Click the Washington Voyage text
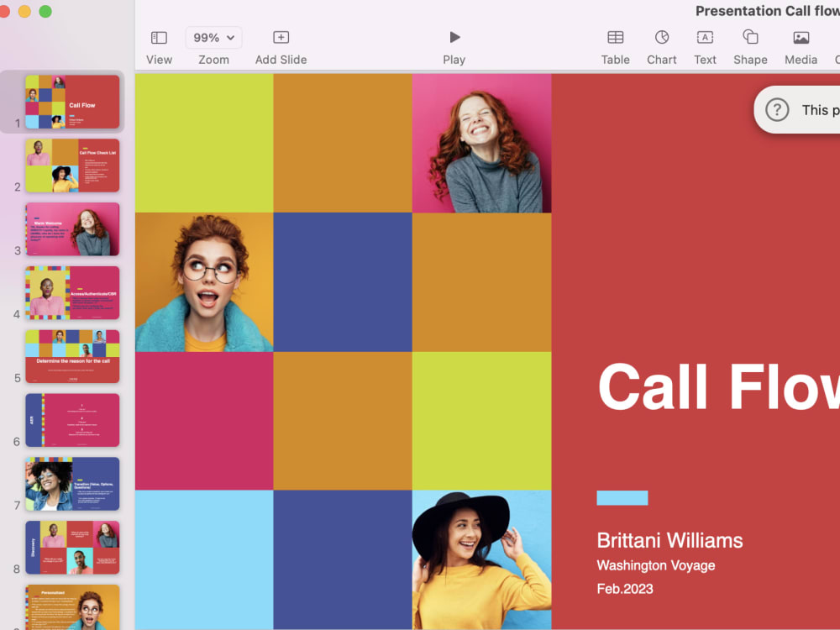 pyautogui.click(x=656, y=565)
